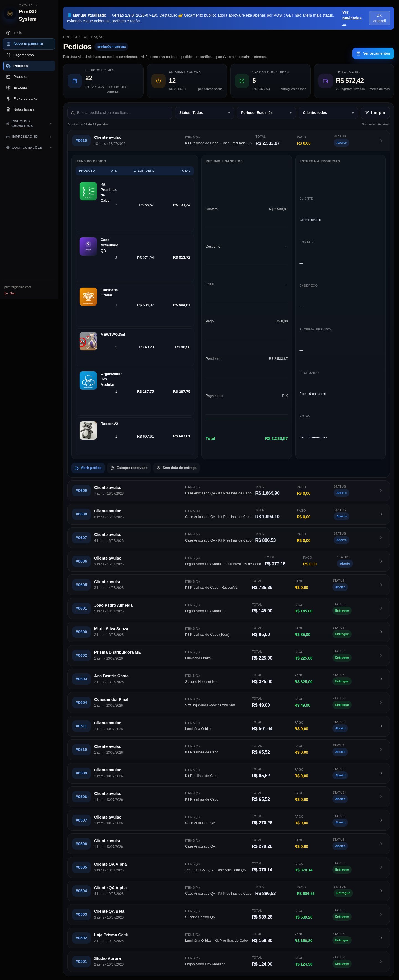This screenshot has width=399, height=980.
Task: Click the Pedidos do mês card icon
Action: pyautogui.click(x=75, y=81)
